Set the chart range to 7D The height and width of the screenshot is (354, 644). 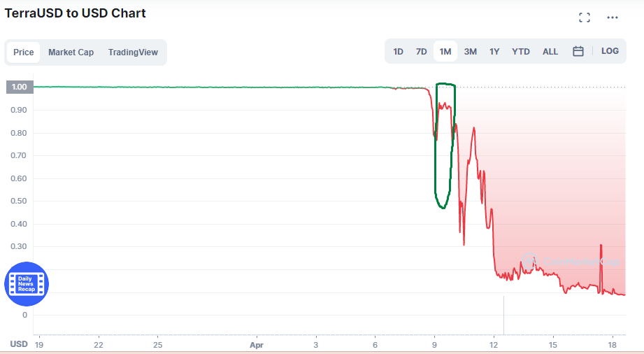click(x=422, y=51)
